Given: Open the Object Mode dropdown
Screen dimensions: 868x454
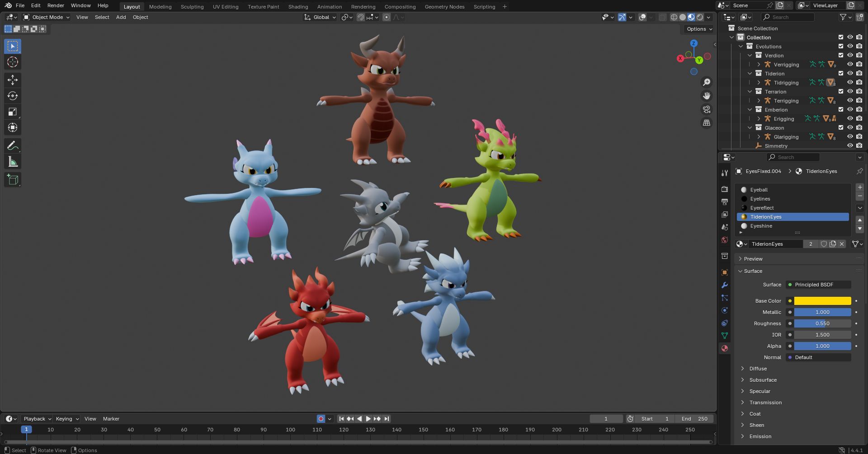Looking at the screenshot, I should [x=47, y=17].
